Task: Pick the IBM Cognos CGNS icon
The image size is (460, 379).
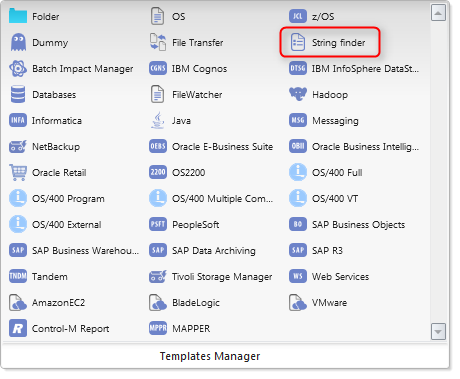Action: (158, 68)
